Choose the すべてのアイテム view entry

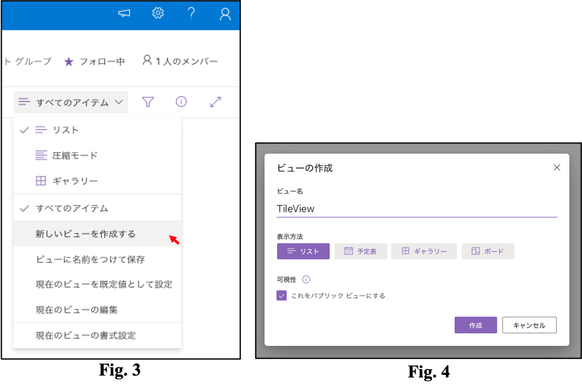[x=97, y=209]
